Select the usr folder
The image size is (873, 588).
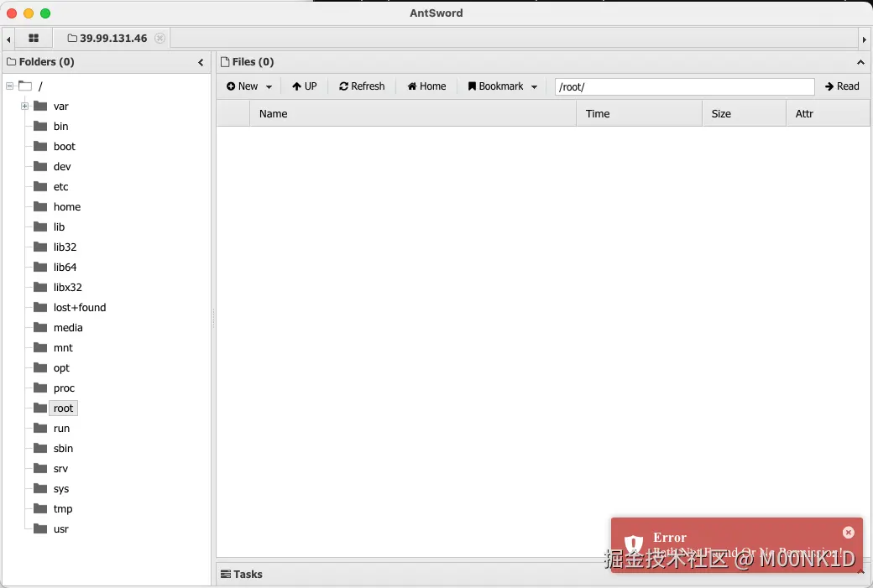pyautogui.click(x=60, y=529)
